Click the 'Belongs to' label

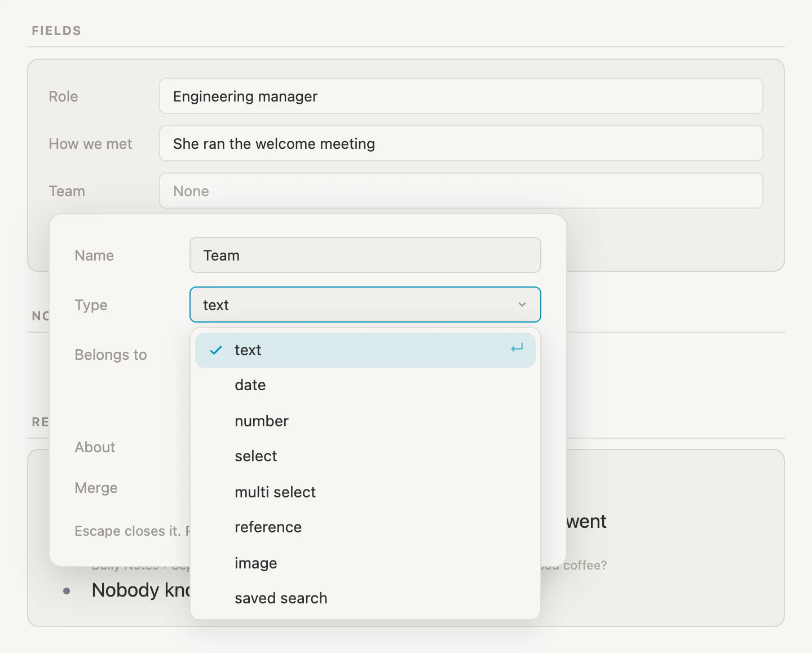111,355
